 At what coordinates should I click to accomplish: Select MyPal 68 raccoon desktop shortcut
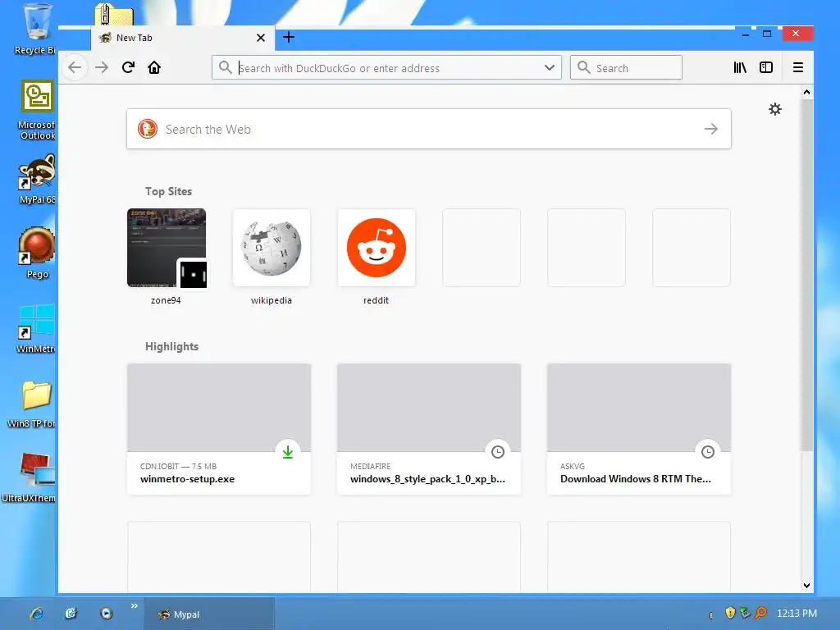click(x=36, y=180)
